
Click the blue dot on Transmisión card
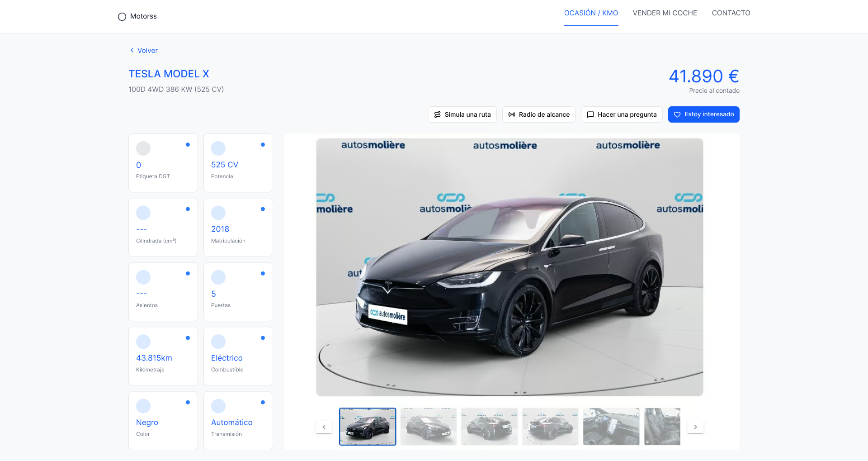tap(263, 403)
